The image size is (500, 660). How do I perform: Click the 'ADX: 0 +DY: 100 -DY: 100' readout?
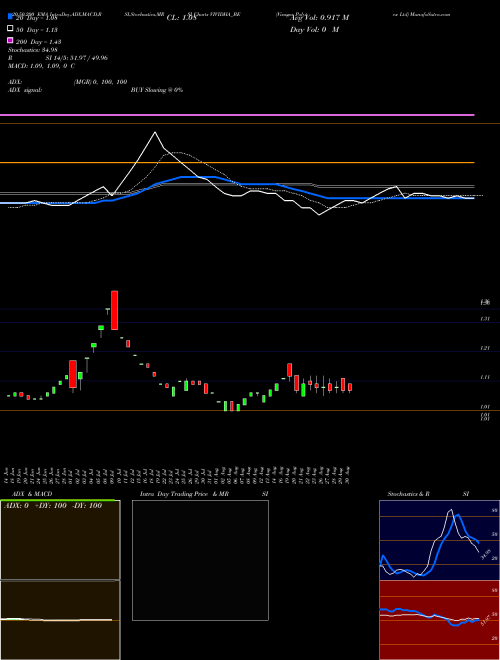pyautogui.click(x=53, y=506)
